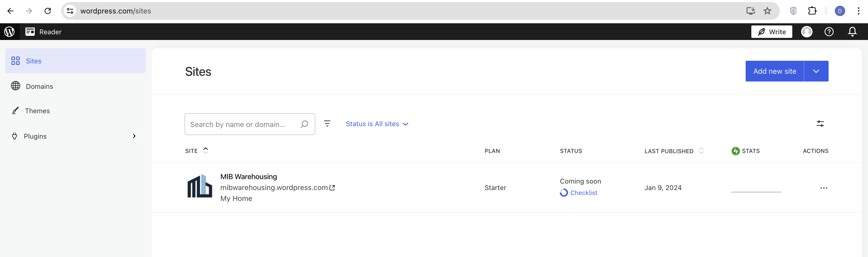The width and height of the screenshot is (868, 257).
Task: Click the Coming soon status text
Action: pos(580,181)
